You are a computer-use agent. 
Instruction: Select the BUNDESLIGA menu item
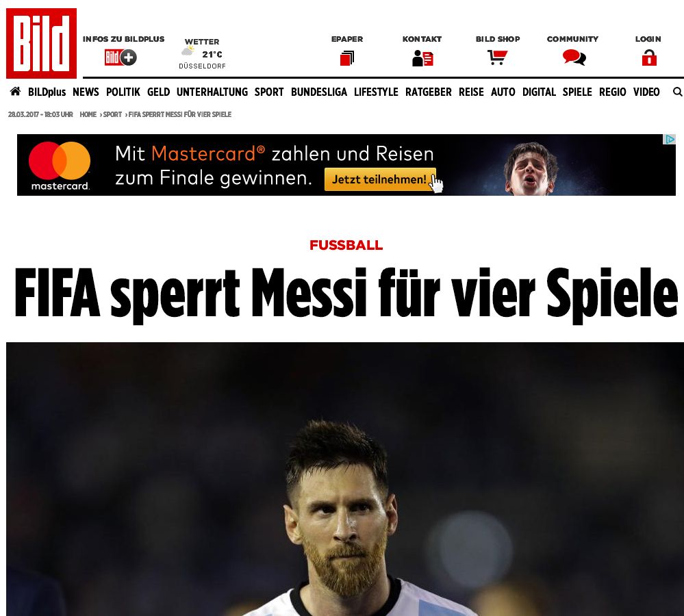[x=319, y=92]
